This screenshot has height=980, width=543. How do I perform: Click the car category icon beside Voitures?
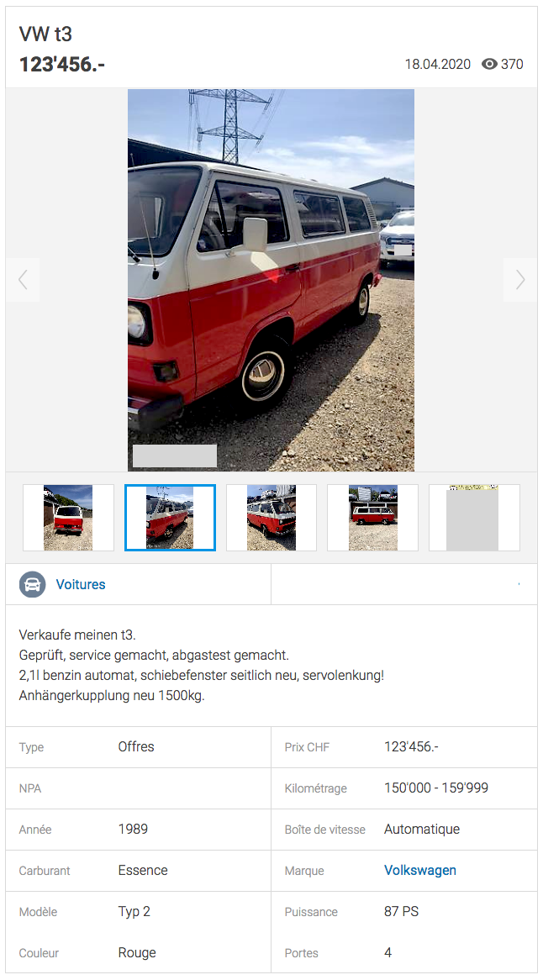point(32,584)
